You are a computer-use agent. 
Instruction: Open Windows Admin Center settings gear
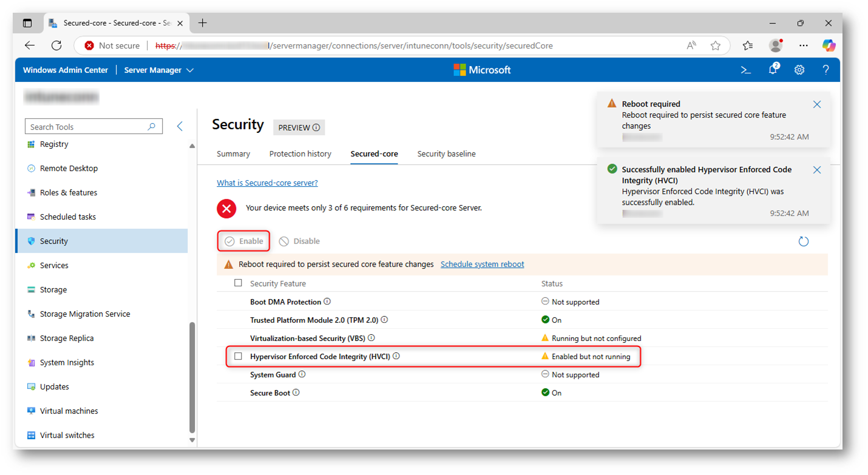click(799, 70)
